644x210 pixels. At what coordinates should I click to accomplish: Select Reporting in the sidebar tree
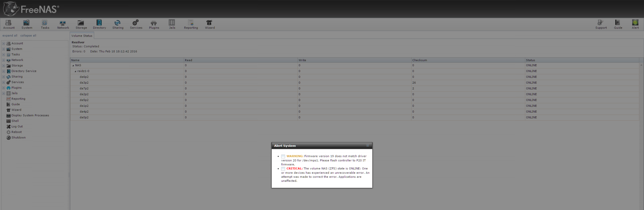(16, 99)
